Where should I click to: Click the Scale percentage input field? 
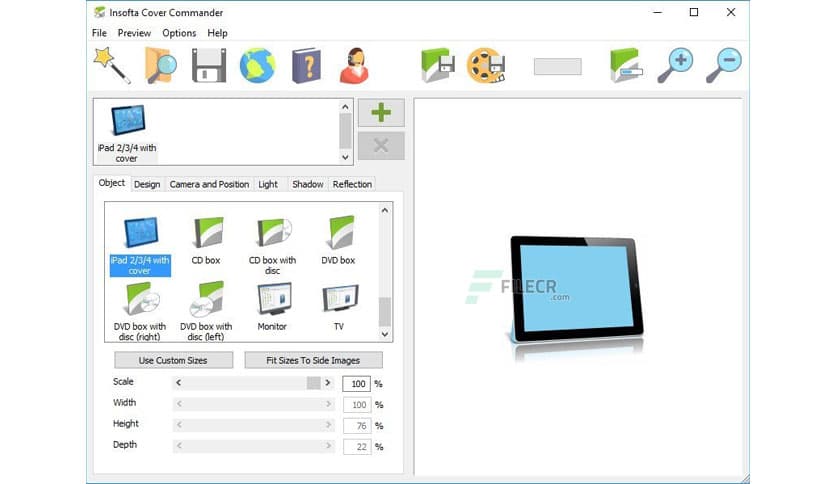click(356, 384)
